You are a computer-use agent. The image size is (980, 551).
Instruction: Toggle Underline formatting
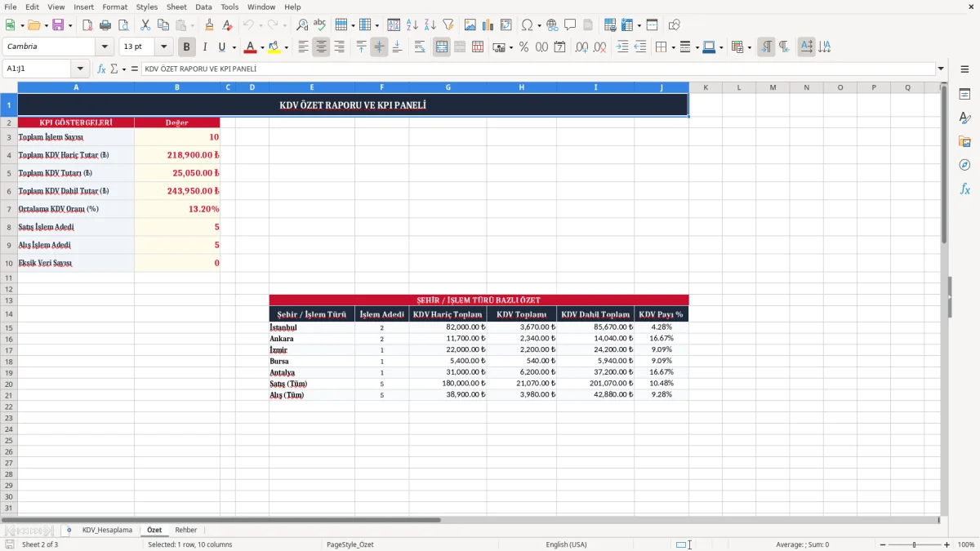point(221,47)
